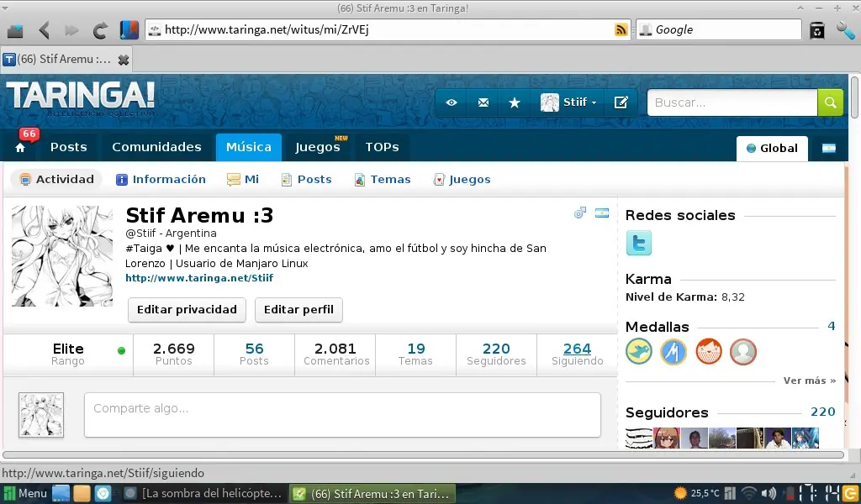
Task: Click the Wi-Fi network tray icon
Action: point(748,493)
